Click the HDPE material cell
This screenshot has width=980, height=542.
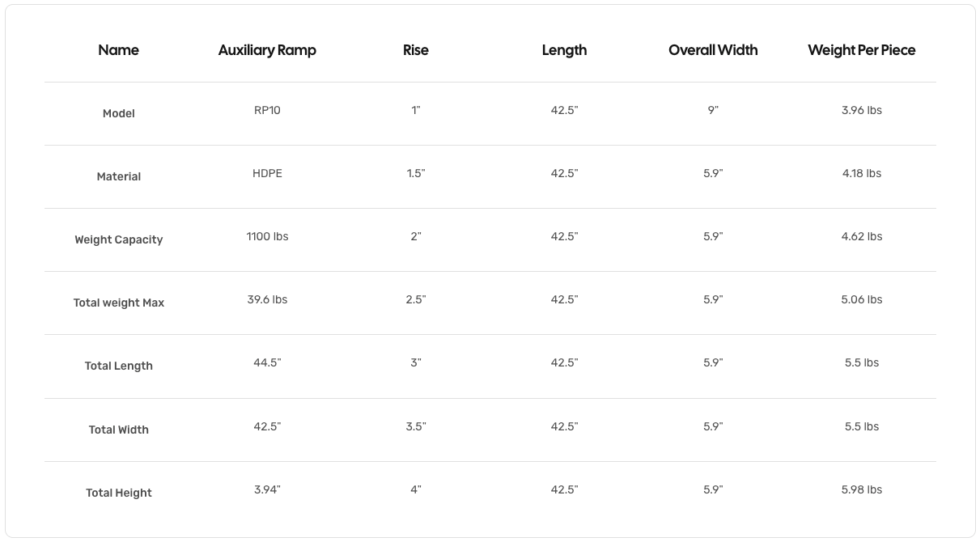click(x=267, y=173)
